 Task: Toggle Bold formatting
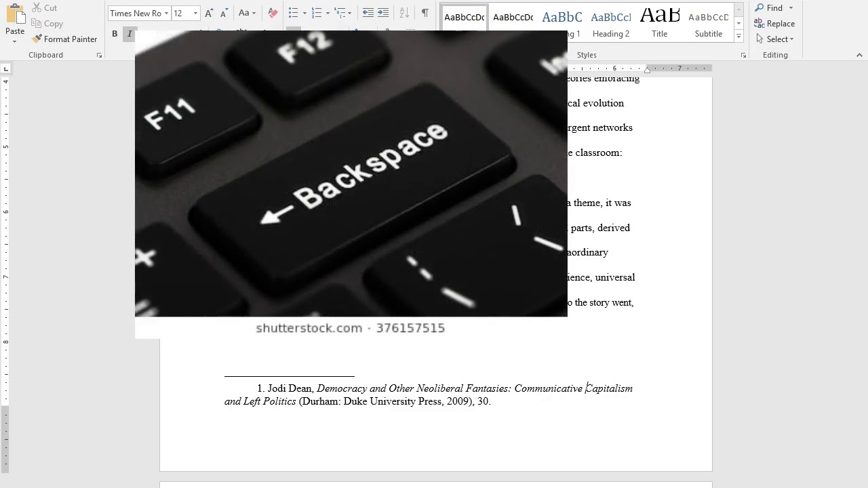pyautogui.click(x=115, y=34)
